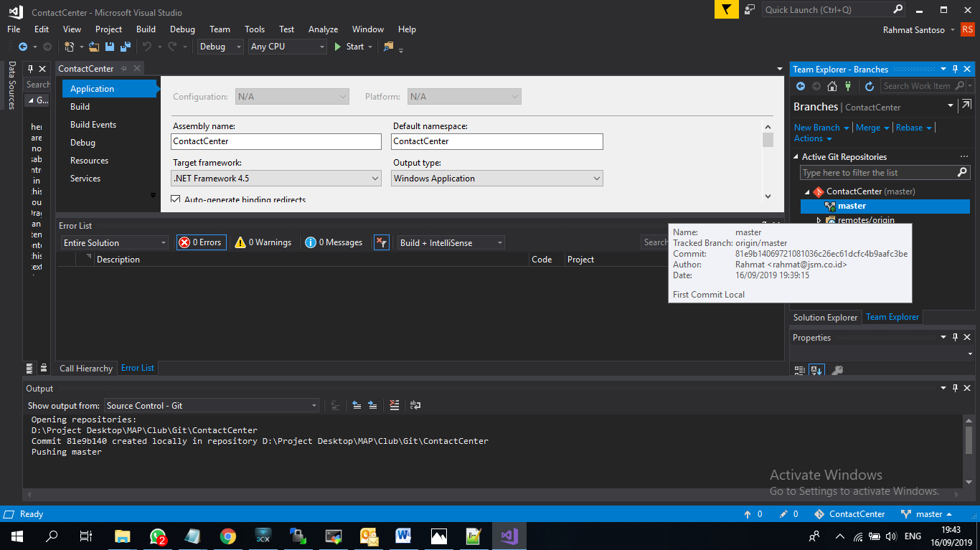Click the Save disk icon
The width and height of the screenshot is (980, 550).
(x=110, y=47)
